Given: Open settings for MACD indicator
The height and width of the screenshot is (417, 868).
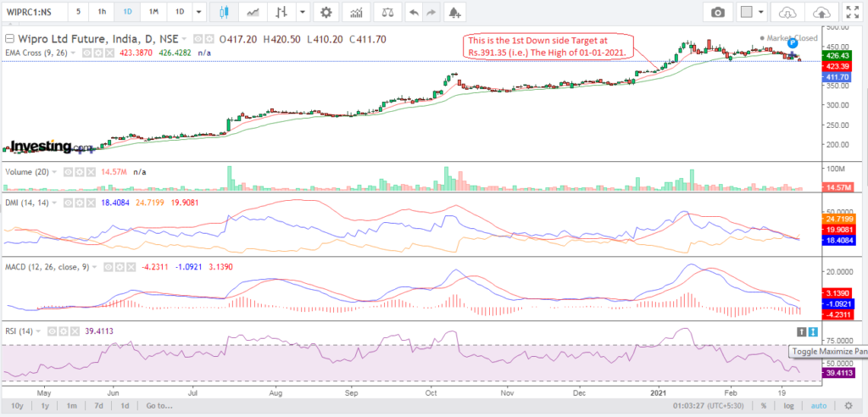Looking at the screenshot, I should pos(120,267).
